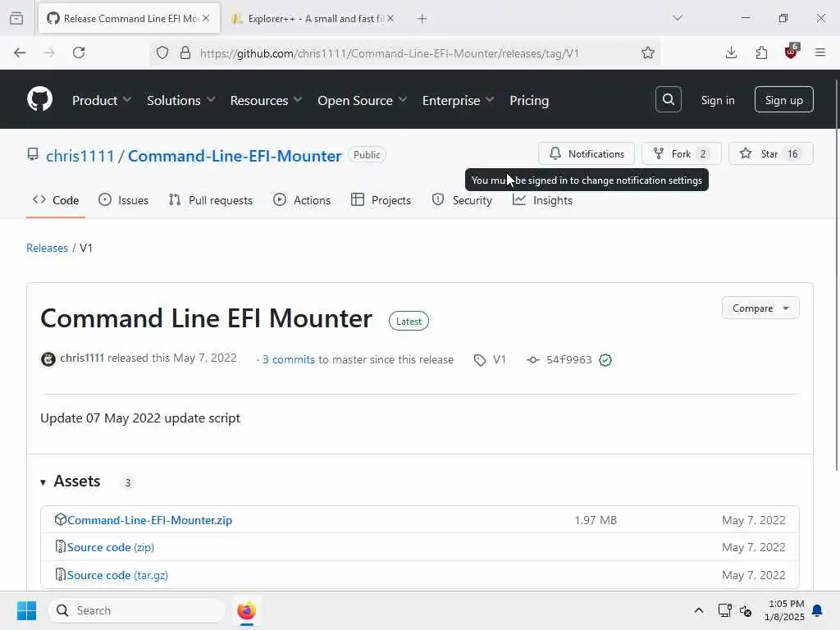Image resolution: width=840 pixels, height=630 pixels.
Task: Show hidden tray icons chevron
Action: [699, 610]
